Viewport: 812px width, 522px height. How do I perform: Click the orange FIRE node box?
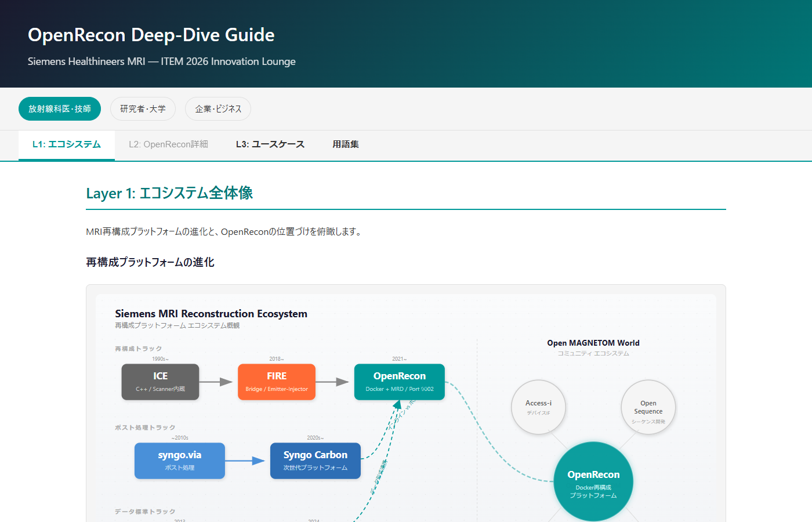[277, 382]
